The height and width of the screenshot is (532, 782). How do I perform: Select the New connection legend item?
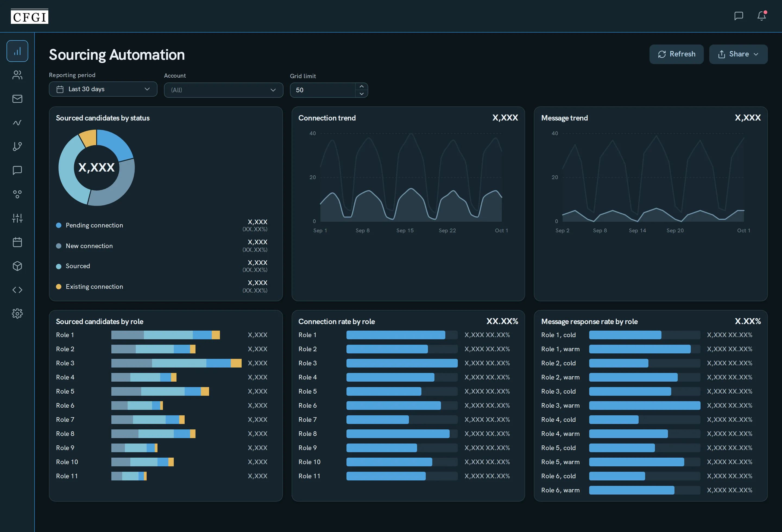click(x=162, y=246)
